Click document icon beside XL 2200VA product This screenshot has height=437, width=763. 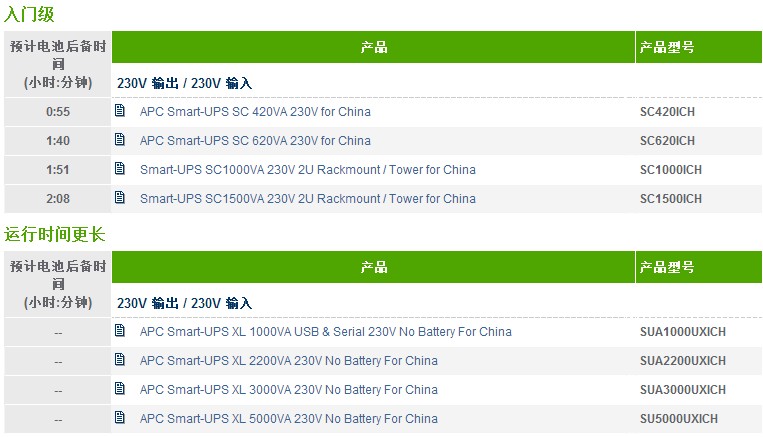[120, 360]
